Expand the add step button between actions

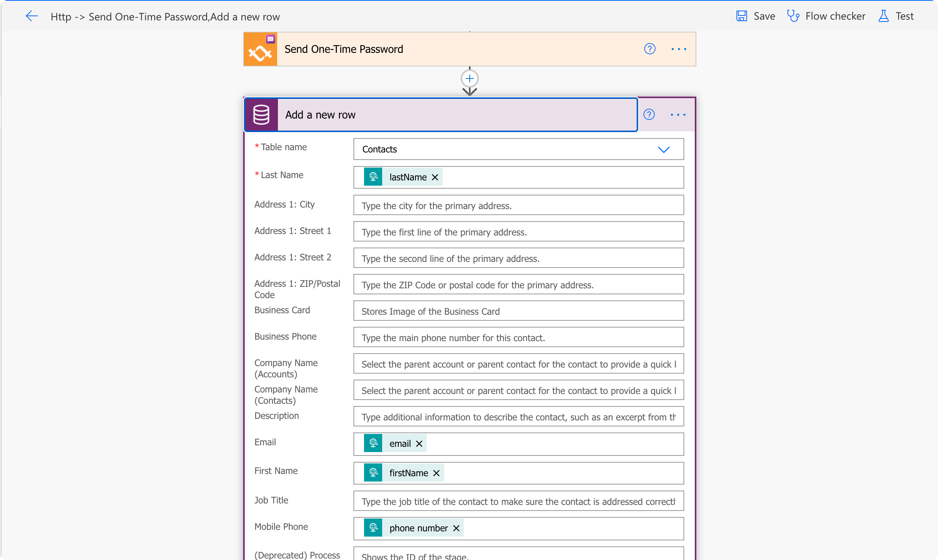469,78
